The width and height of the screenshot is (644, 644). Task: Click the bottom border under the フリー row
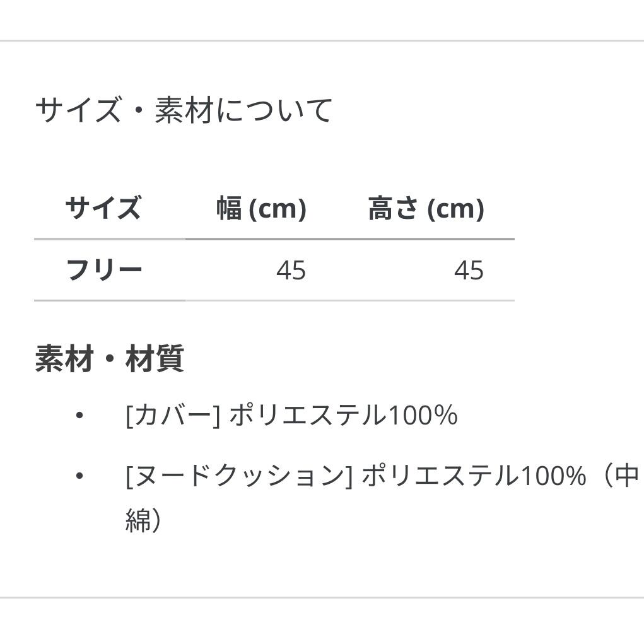(x=274, y=301)
